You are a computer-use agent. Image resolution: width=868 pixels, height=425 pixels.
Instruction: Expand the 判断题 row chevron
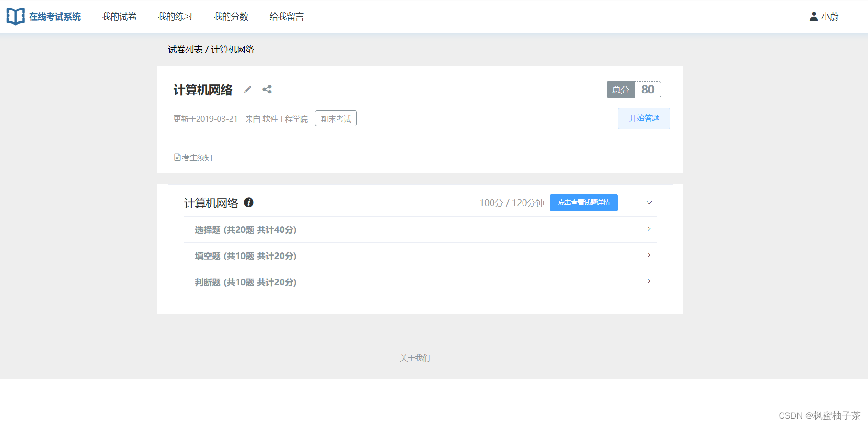coord(649,281)
